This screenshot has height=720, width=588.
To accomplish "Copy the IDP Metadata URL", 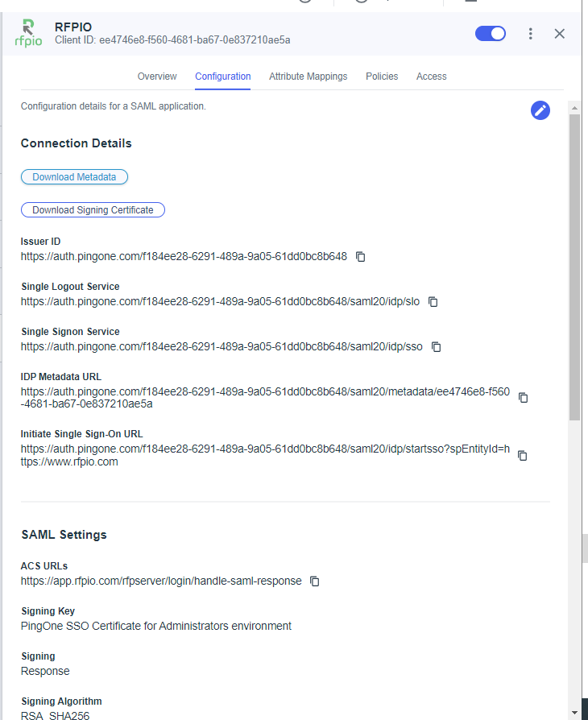I will pos(523,398).
